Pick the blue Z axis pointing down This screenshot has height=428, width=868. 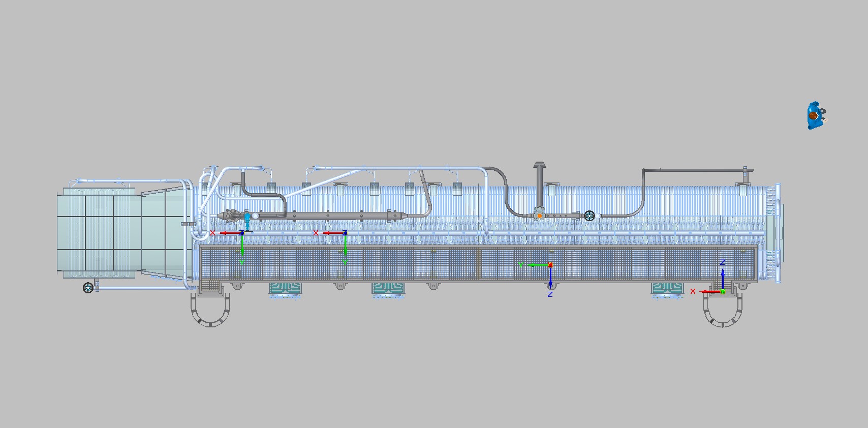point(550,279)
